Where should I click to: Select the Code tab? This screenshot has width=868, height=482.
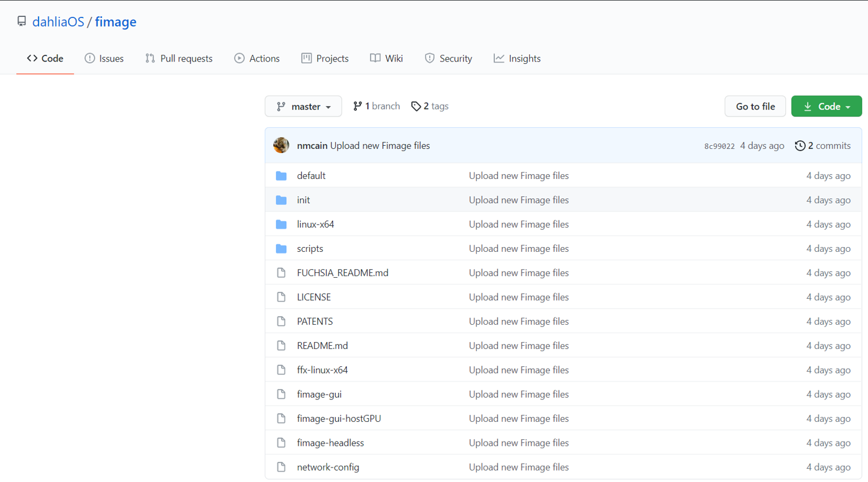pos(45,58)
